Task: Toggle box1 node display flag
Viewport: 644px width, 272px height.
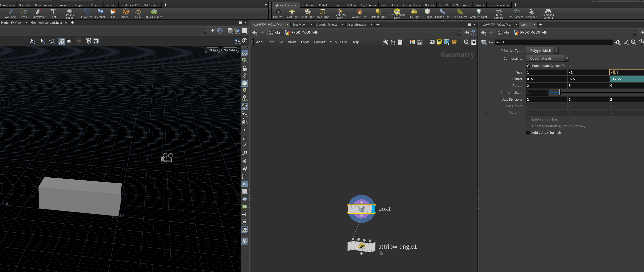Action: [373, 209]
